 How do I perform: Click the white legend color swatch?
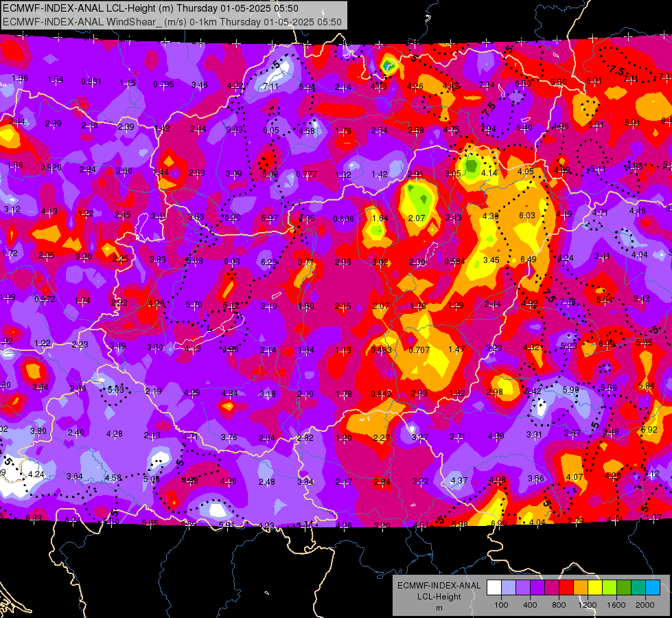[x=494, y=588]
